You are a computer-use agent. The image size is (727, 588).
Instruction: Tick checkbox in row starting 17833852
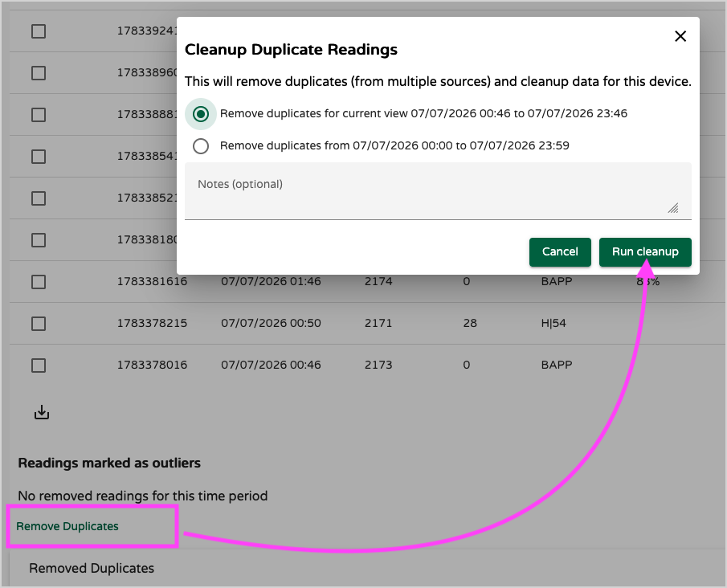(39, 198)
